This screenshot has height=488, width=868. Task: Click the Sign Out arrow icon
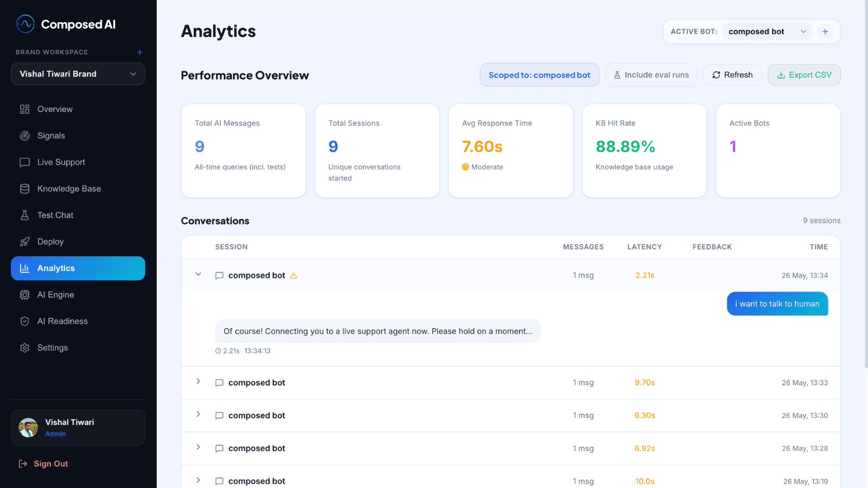pos(23,464)
